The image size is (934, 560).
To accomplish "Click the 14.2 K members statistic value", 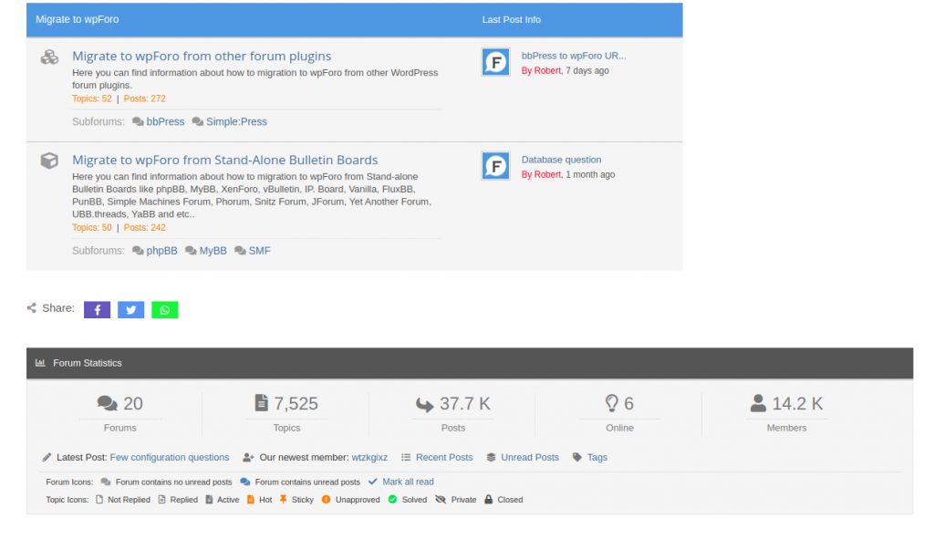I will click(x=797, y=403).
